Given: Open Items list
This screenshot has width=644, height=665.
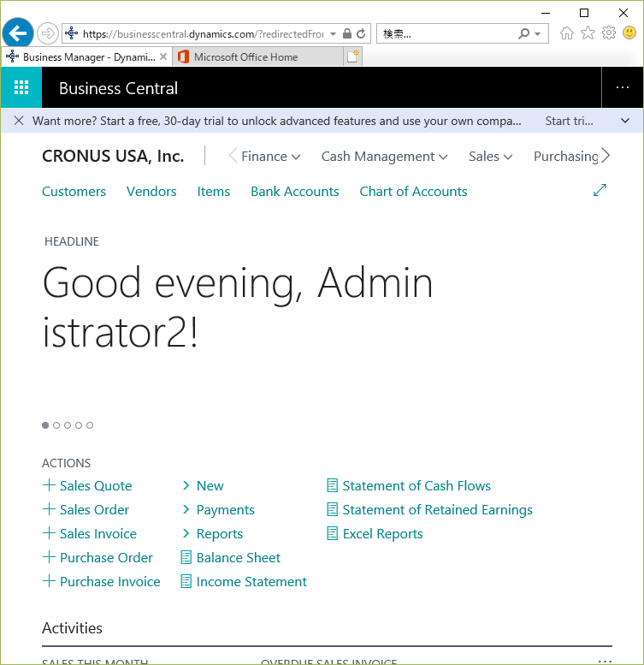Looking at the screenshot, I should [214, 191].
